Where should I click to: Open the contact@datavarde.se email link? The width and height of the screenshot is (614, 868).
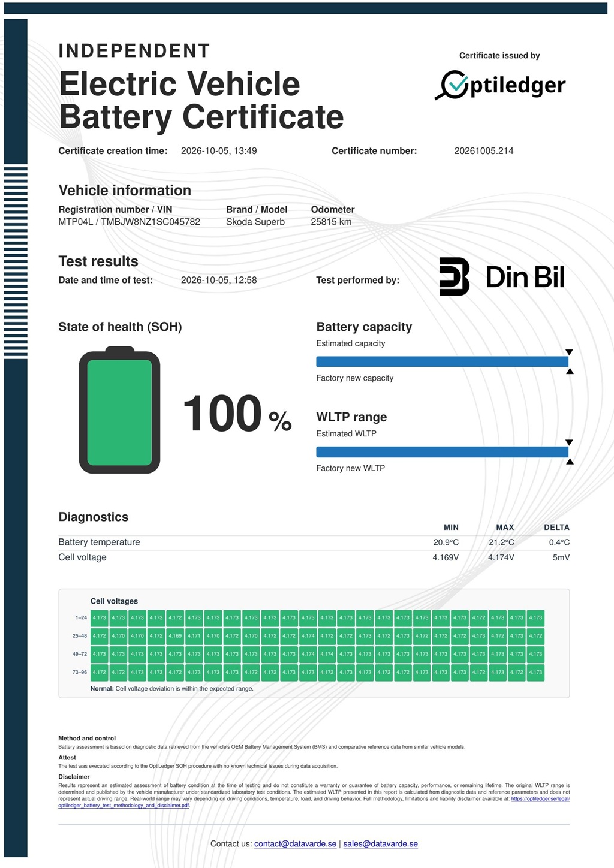coord(295,844)
